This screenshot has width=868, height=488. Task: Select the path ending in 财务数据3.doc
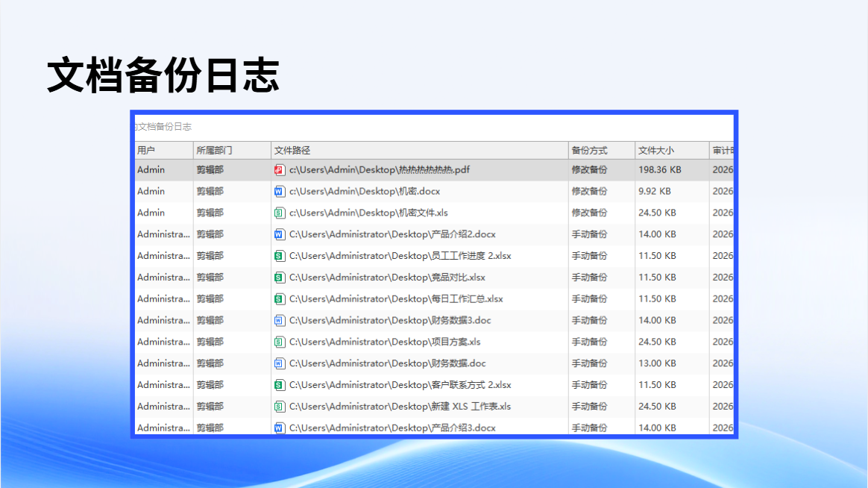(x=390, y=321)
